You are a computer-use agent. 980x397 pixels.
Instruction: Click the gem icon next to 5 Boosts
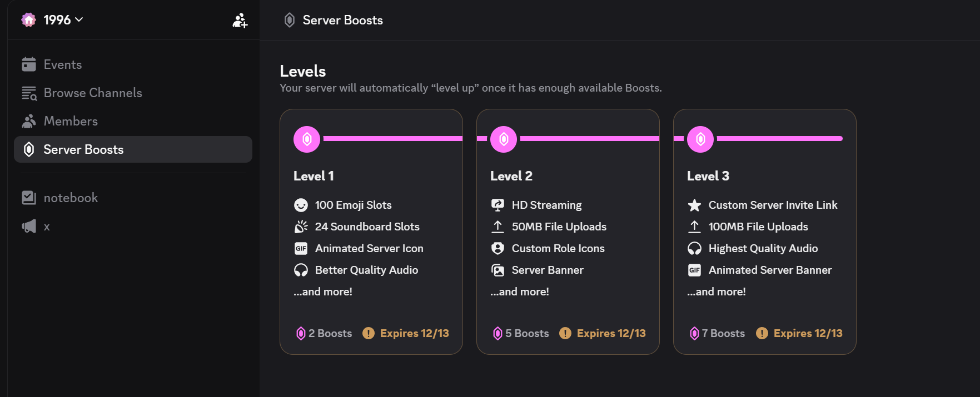(498, 333)
